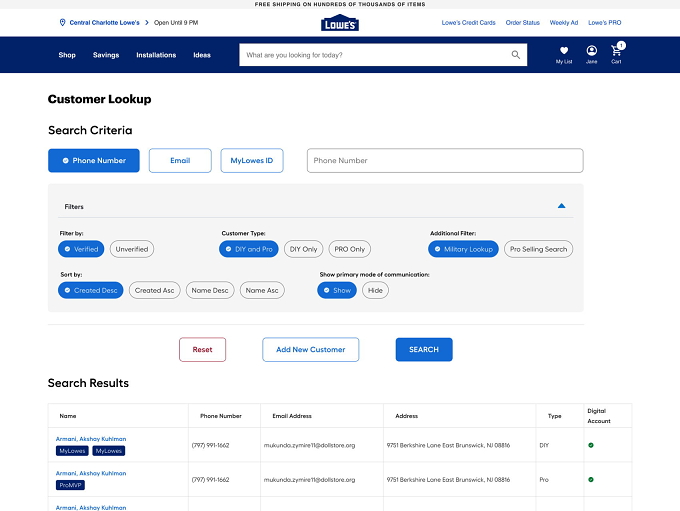
Task: Toggle Military Lookup additional filter
Action: pyautogui.click(x=463, y=249)
